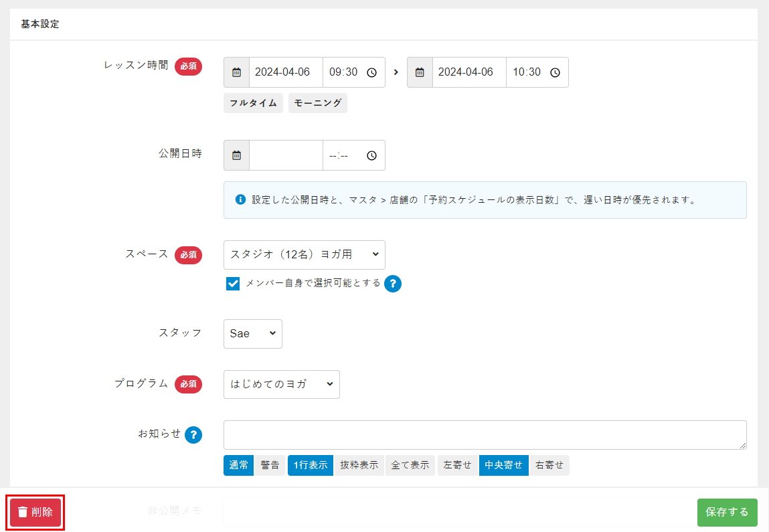Apply フルタイム time preset

(x=253, y=103)
